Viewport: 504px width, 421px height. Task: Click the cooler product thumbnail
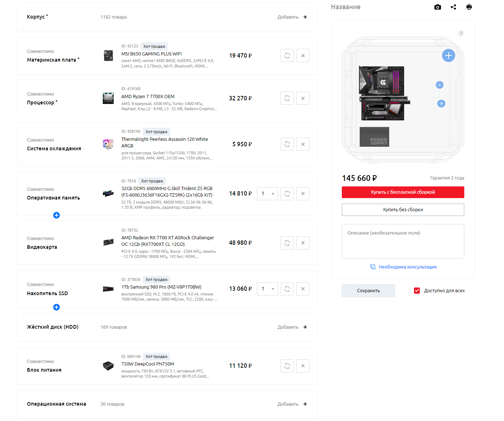[108, 144]
